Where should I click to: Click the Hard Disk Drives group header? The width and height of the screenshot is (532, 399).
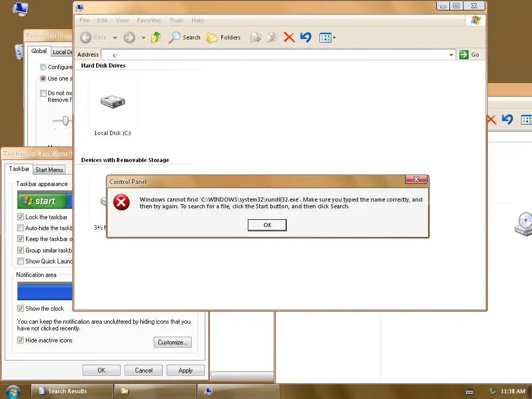(x=103, y=65)
